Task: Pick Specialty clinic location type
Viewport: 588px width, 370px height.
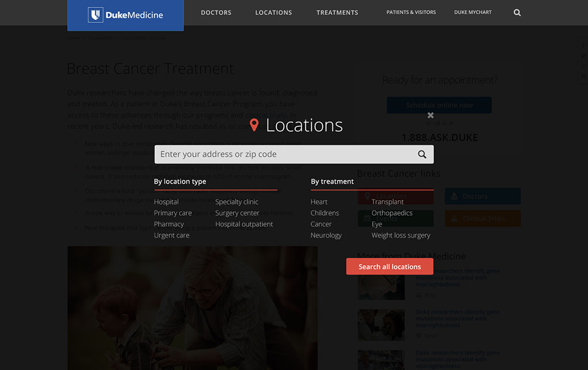Action: click(237, 202)
